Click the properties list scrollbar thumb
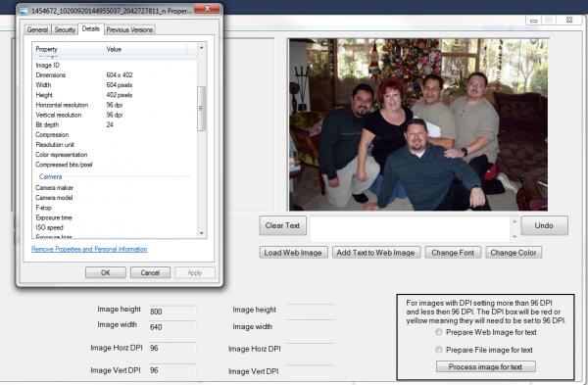Image resolution: width=588 pixels, height=385 pixels. (x=201, y=109)
